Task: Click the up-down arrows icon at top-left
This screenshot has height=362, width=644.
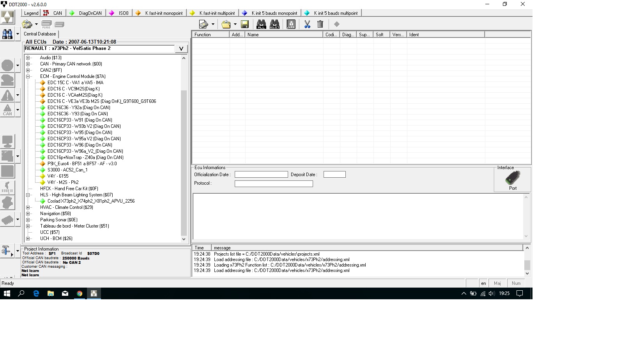Action: point(7,17)
